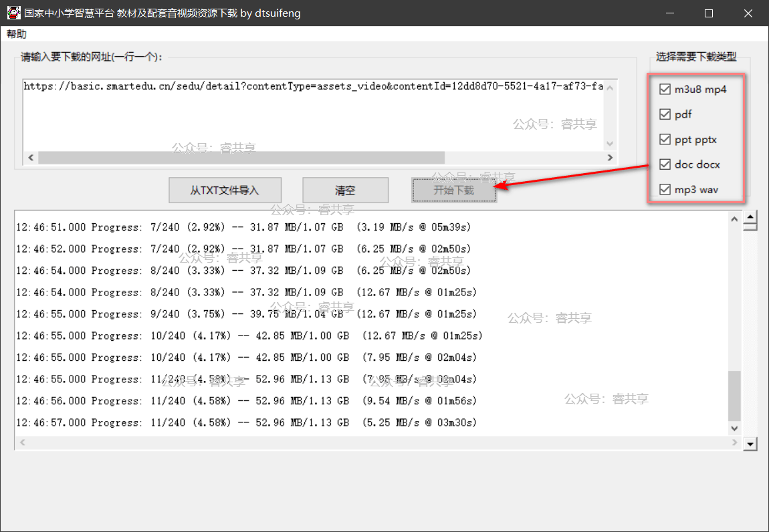Click the 清空 button
Image resolution: width=769 pixels, height=532 pixels.
point(345,190)
